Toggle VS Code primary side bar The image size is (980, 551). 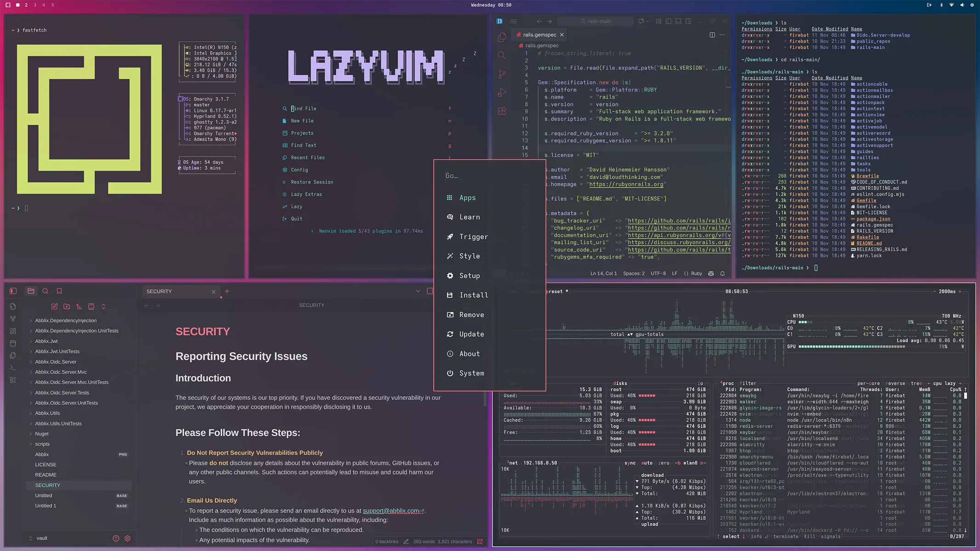click(668, 21)
